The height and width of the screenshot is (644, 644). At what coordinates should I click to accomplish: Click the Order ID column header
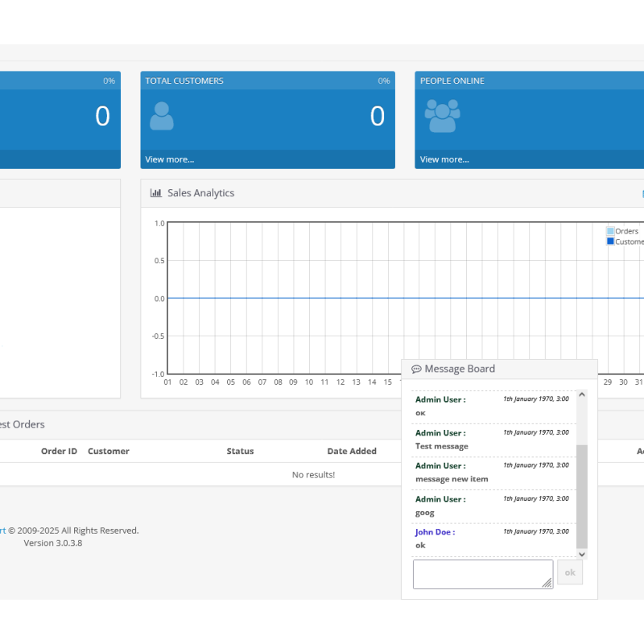59,452
